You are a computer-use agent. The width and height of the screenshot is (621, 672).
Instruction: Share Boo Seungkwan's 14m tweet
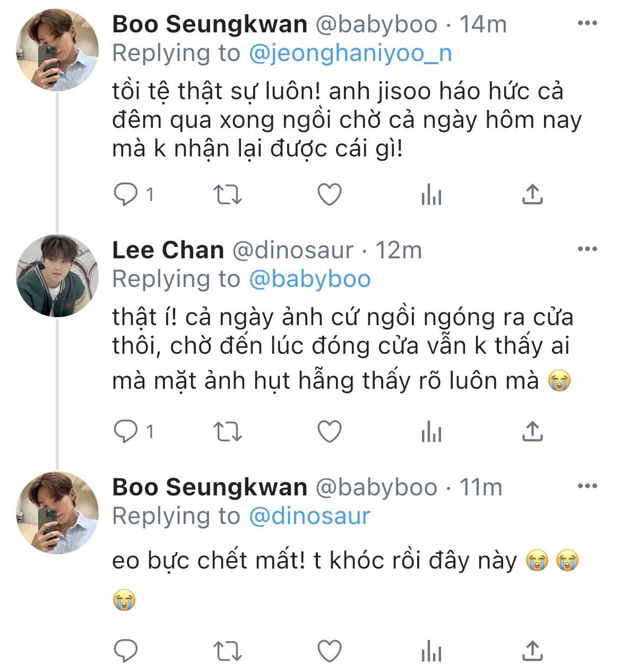(x=532, y=195)
